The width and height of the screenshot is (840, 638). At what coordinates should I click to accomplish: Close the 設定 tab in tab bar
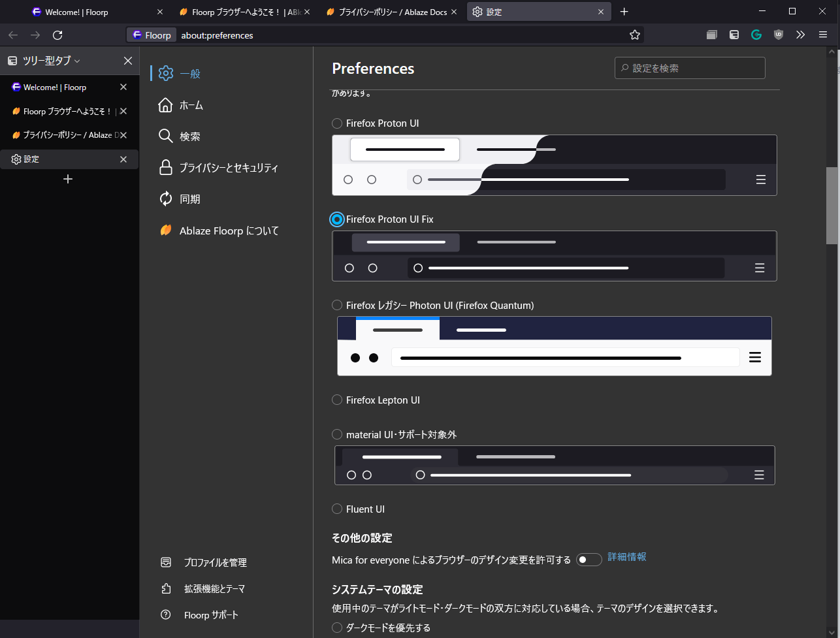pos(601,12)
